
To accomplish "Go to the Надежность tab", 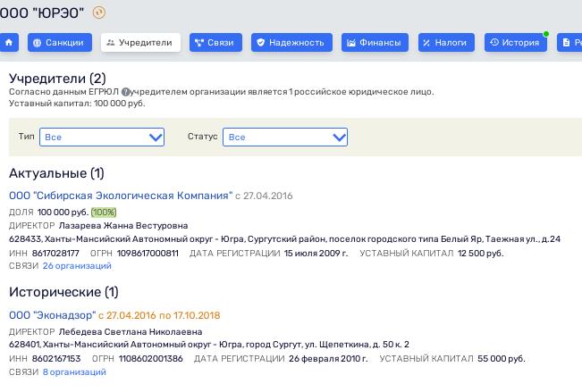I will pos(291,43).
